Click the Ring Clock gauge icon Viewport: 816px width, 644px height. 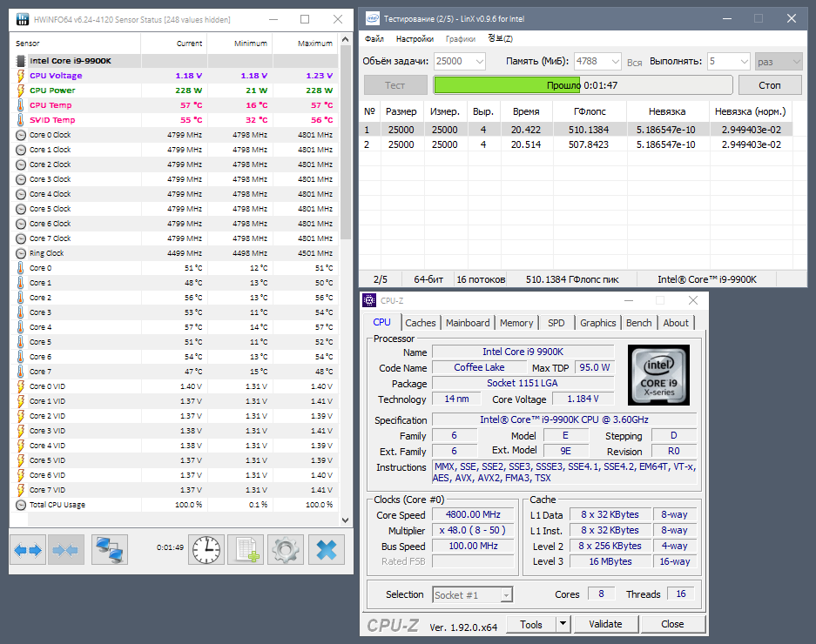tap(21, 253)
